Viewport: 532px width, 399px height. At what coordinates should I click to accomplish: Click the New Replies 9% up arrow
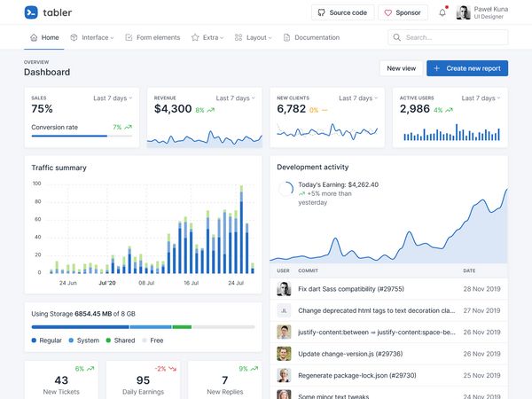click(254, 369)
